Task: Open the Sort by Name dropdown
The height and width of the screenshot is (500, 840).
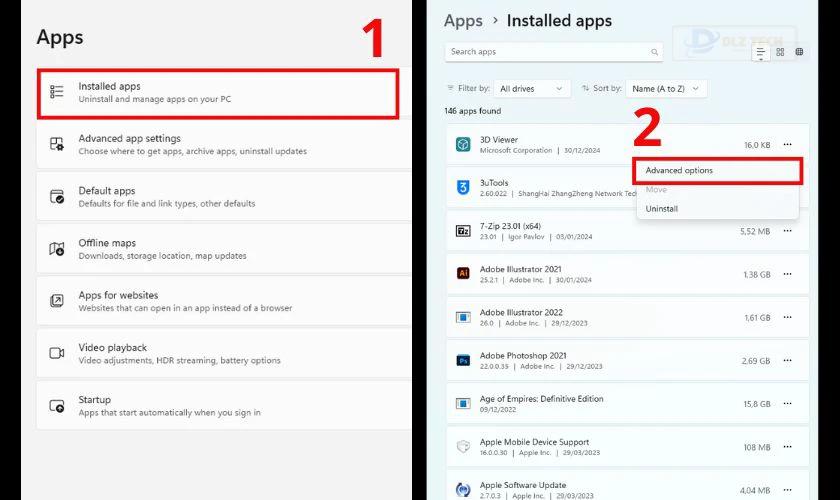Action: [666, 89]
